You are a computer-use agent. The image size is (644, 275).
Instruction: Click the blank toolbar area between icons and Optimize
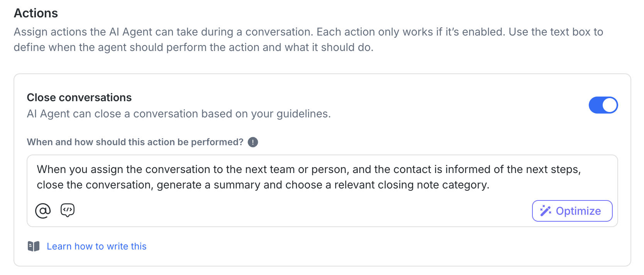coord(301,211)
